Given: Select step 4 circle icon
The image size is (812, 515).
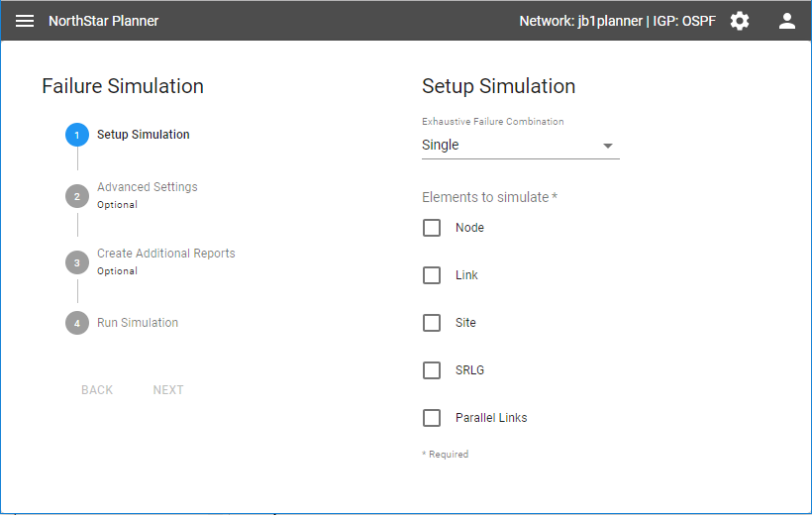Looking at the screenshot, I should tap(77, 323).
